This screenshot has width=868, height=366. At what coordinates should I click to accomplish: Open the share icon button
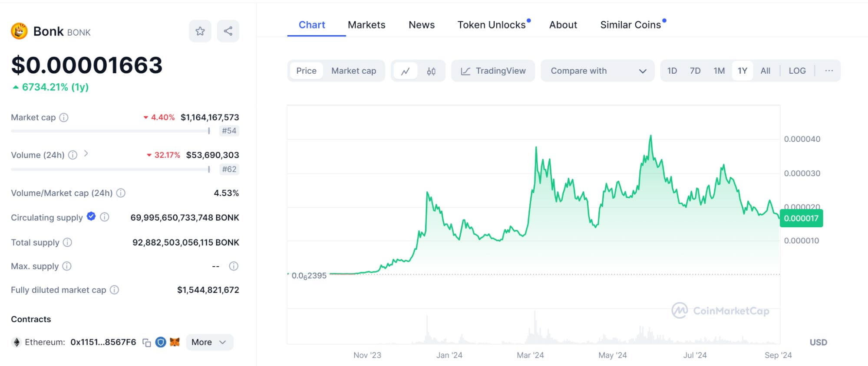pos(228,31)
